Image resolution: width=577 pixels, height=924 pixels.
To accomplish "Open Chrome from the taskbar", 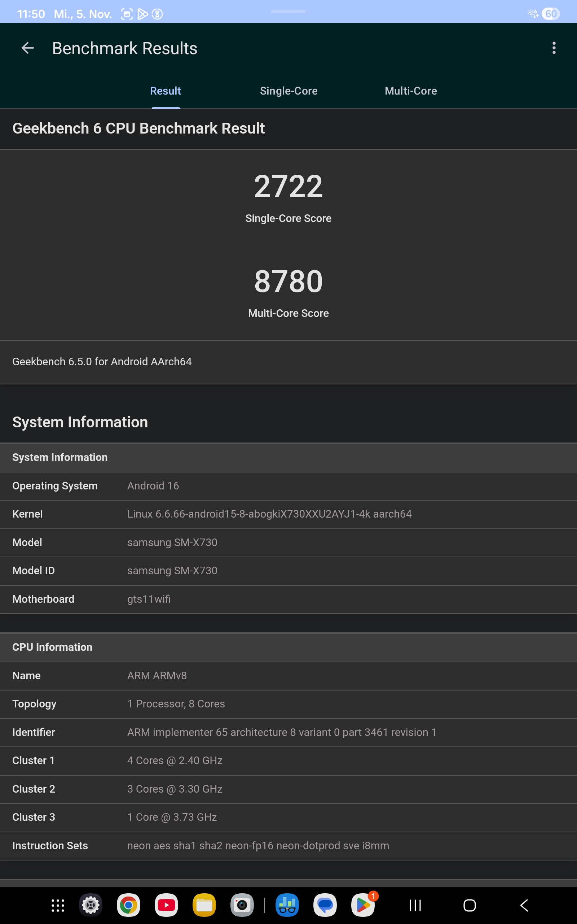I will click(x=128, y=905).
